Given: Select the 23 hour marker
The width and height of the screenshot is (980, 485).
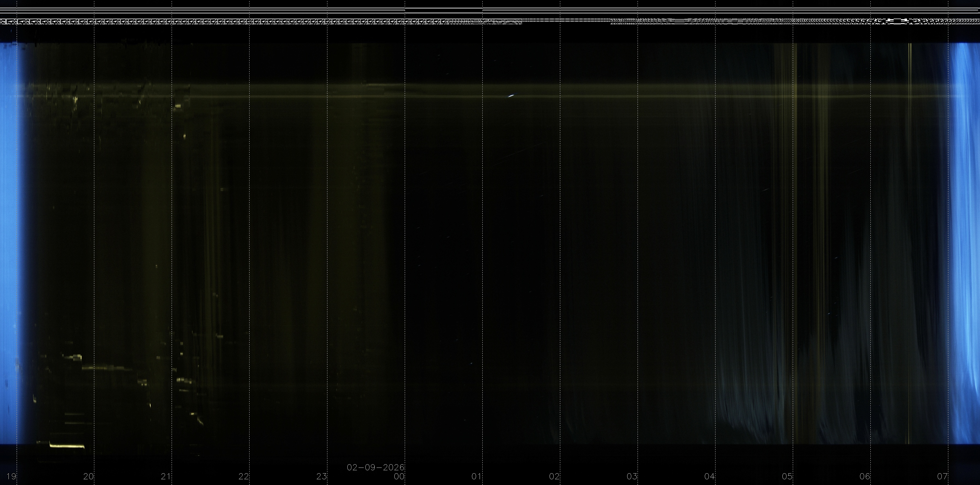Looking at the screenshot, I should pyautogui.click(x=322, y=477).
